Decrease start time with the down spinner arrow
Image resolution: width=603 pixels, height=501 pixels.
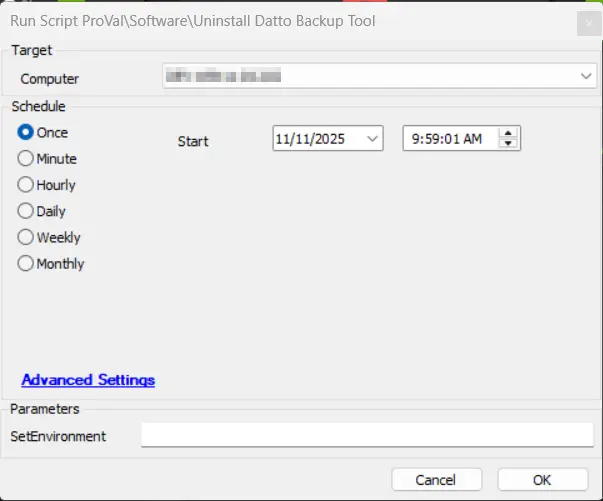[508, 145]
